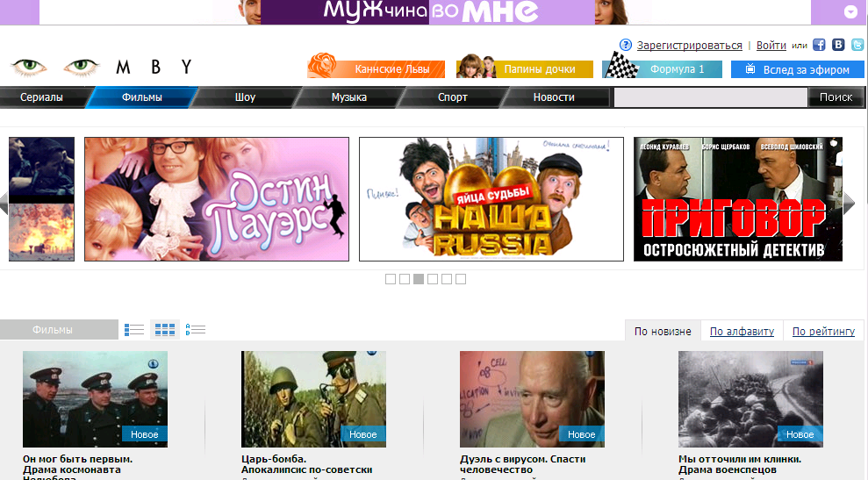Open the Наша Russia movie banner
The width and height of the screenshot is (868, 480).
pyautogui.click(x=491, y=199)
